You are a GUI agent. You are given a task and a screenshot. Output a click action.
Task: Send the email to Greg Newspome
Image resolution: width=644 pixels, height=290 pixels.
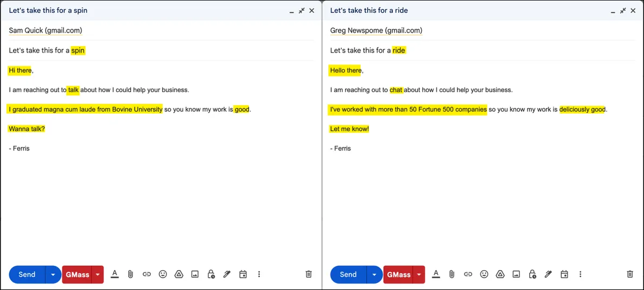pos(348,274)
